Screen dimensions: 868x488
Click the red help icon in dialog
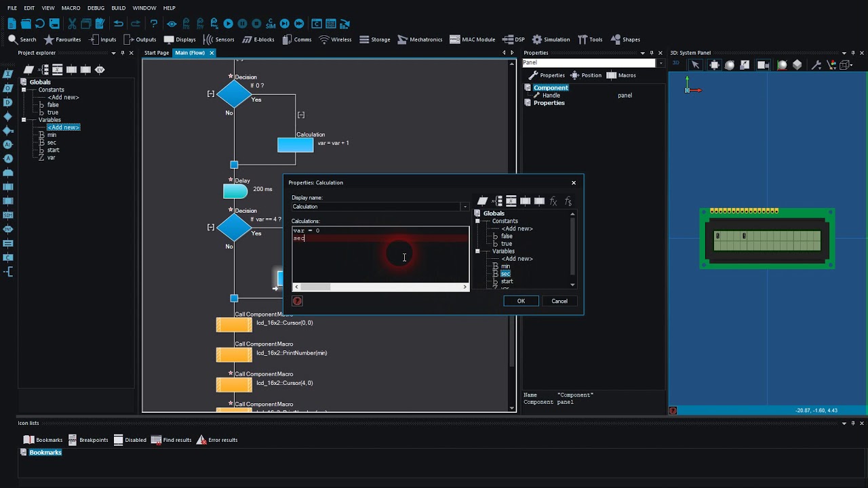(297, 301)
